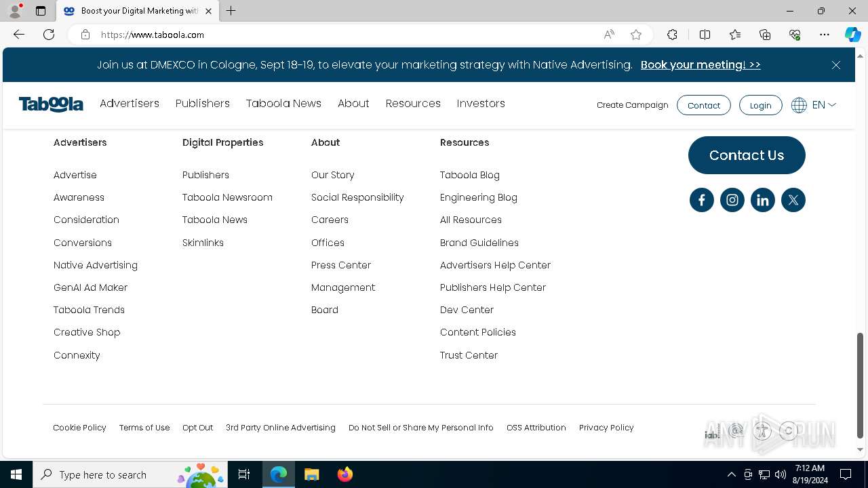Open Collections panel
Viewport: 868px width, 488px height.
(765, 35)
